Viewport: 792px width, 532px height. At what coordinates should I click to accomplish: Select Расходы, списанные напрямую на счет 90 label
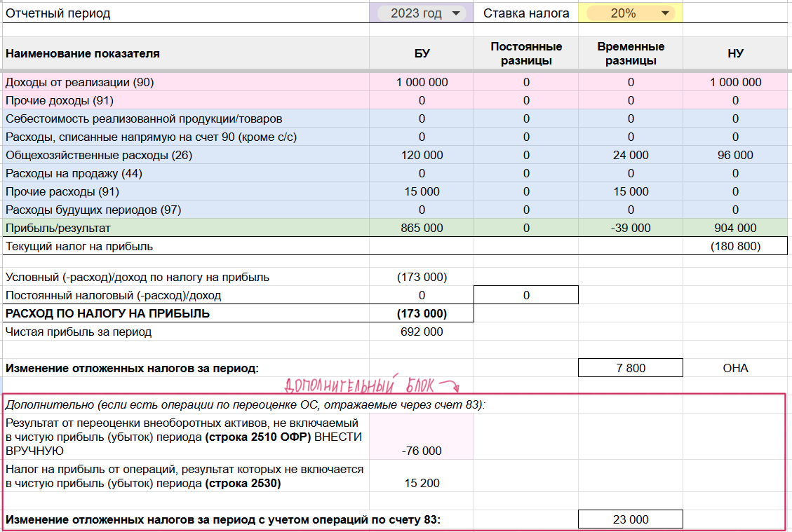pos(186,137)
